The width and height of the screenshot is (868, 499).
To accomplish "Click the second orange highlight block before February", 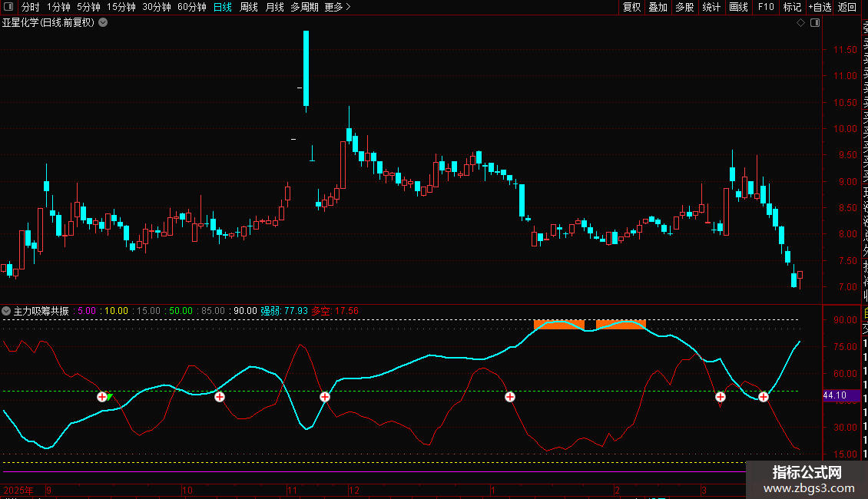I will pos(621,325).
